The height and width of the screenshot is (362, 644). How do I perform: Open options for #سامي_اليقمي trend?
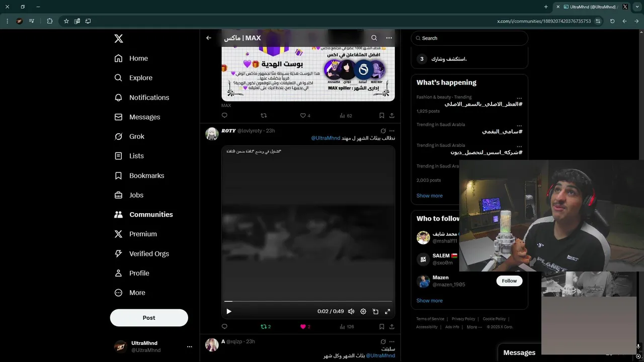click(x=519, y=126)
